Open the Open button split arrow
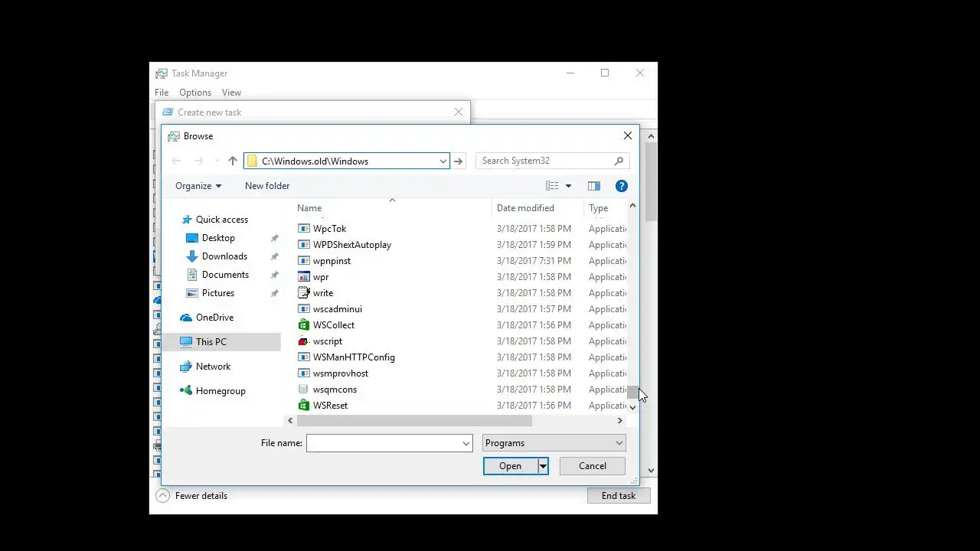 [543, 466]
